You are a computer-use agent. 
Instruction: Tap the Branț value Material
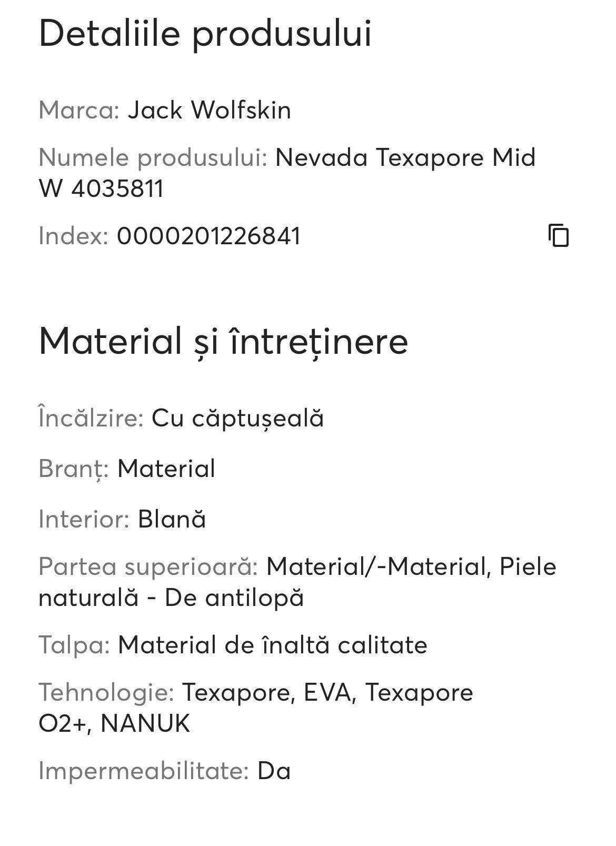pyautogui.click(x=166, y=469)
